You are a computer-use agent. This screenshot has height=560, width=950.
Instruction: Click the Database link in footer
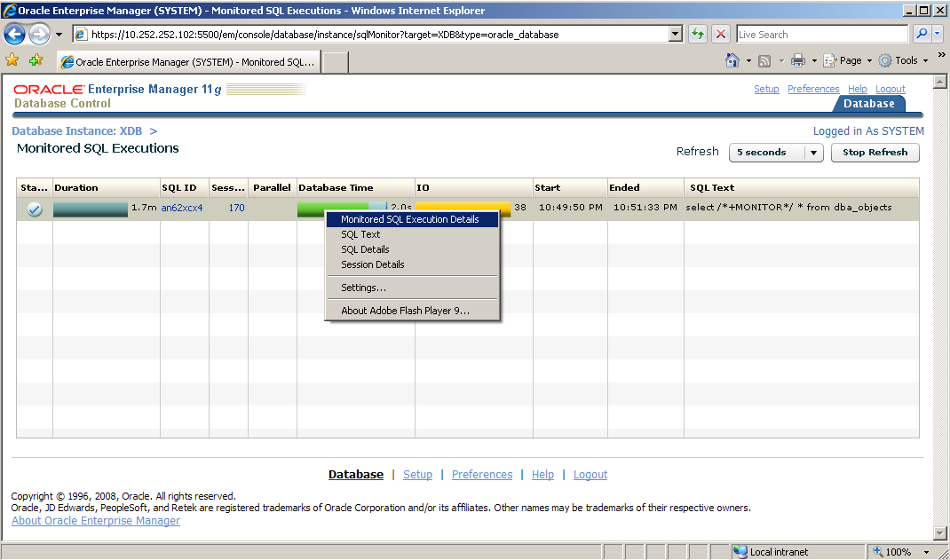click(356, 475)
